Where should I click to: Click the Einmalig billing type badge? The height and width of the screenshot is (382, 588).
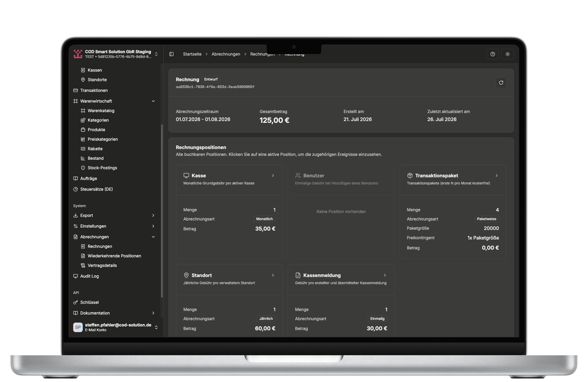[x=377, y=319]
